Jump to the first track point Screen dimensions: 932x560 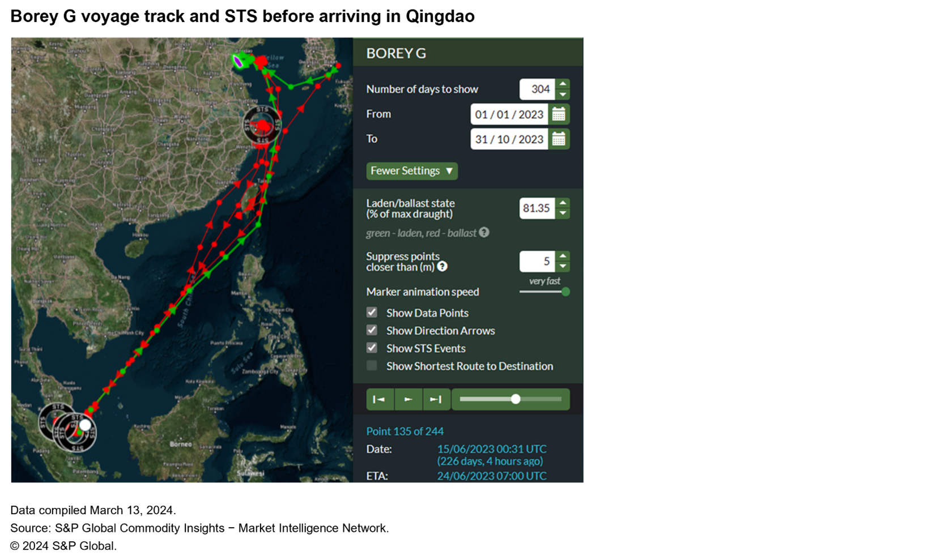pyautogui.click(x=380, y=399)
